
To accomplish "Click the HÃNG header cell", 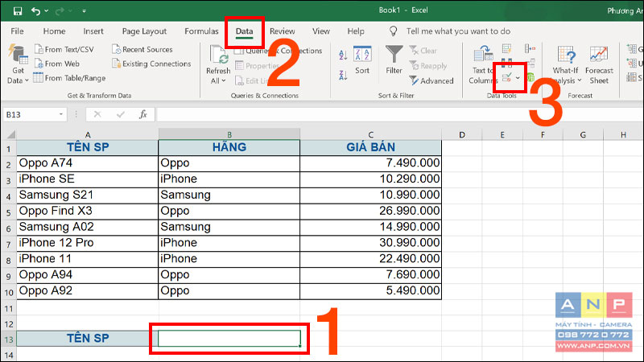I will 229,147.
